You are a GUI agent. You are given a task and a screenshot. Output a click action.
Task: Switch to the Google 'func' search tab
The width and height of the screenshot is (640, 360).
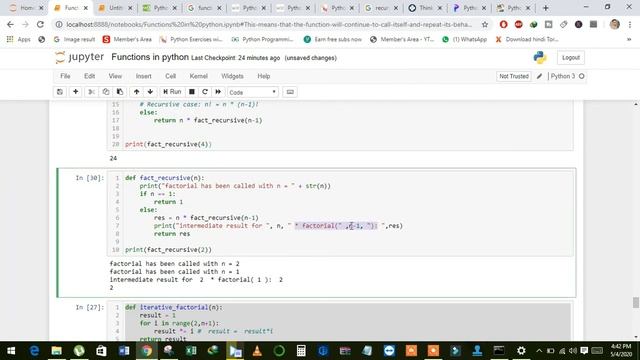coord(204,8)
